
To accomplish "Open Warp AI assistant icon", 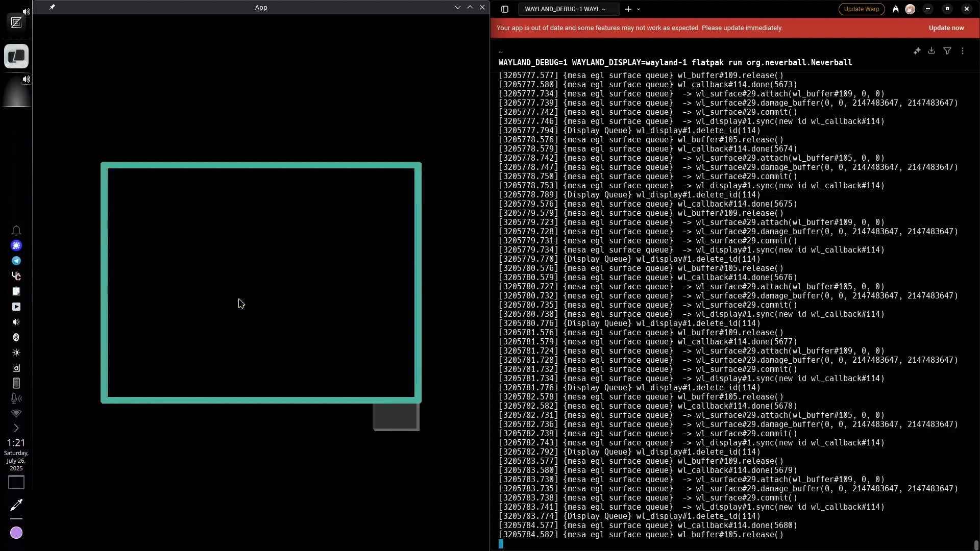I will (895, 9).
